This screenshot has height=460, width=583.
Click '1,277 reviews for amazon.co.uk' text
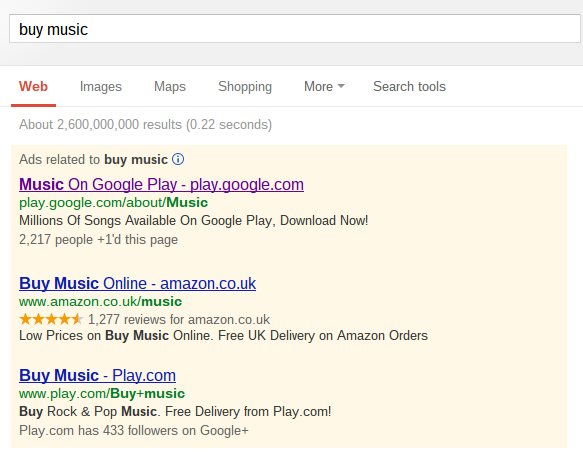179,319
